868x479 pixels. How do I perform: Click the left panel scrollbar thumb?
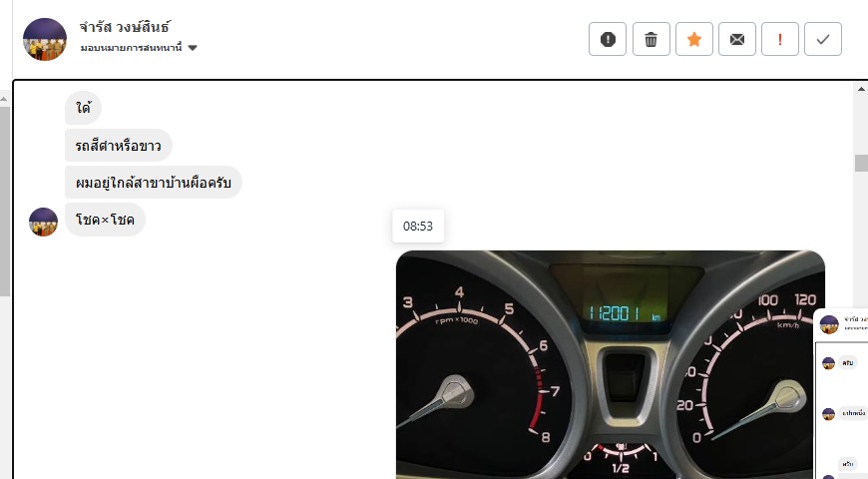point(4,203)
